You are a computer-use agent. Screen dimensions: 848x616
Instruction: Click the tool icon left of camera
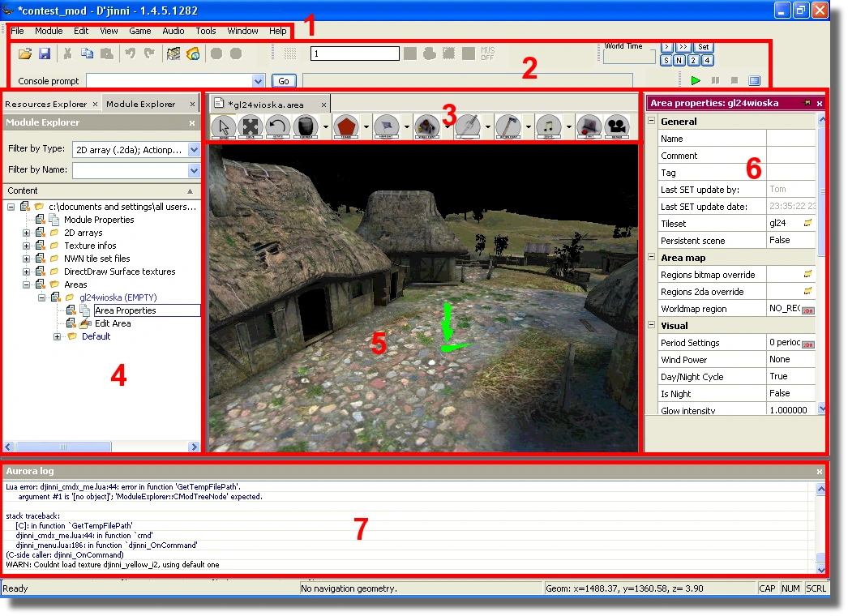coord(589,127)
